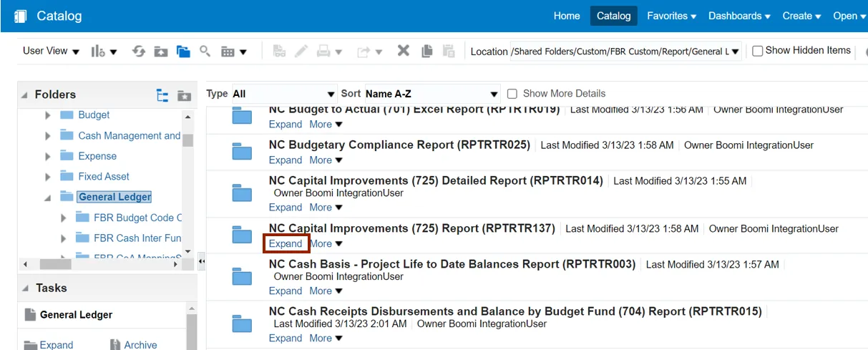Click the Delete X toolbar icon

(404, 51)
